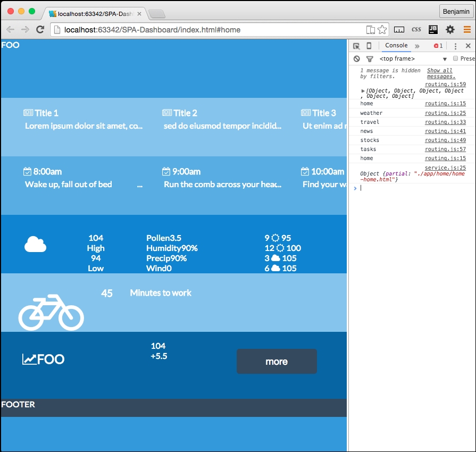This screenshot has width=476, height=452.
Task: Open the gear extension icon in toolbar
Action: [450, 30]
